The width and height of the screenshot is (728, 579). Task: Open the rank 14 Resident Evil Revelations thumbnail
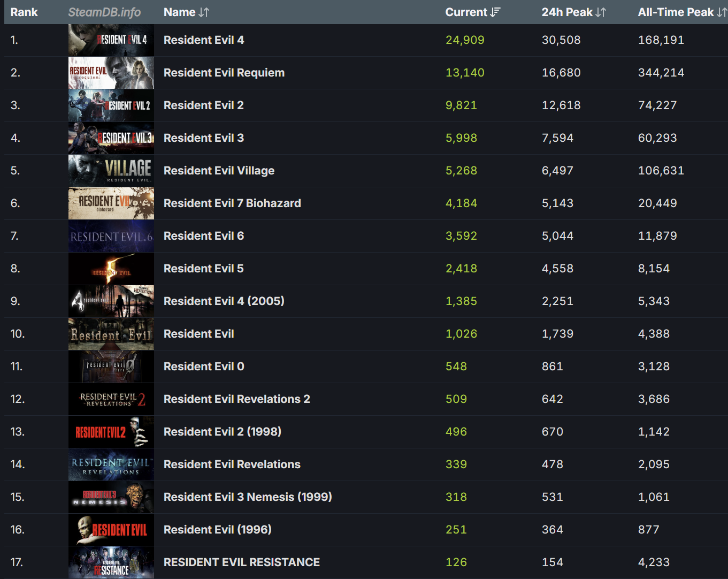point(111,464)
